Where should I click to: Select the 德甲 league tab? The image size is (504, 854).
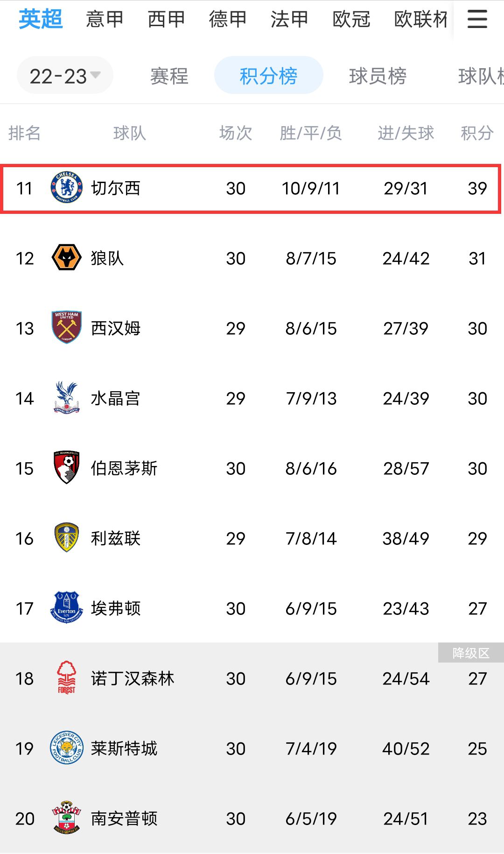(228, 19)
